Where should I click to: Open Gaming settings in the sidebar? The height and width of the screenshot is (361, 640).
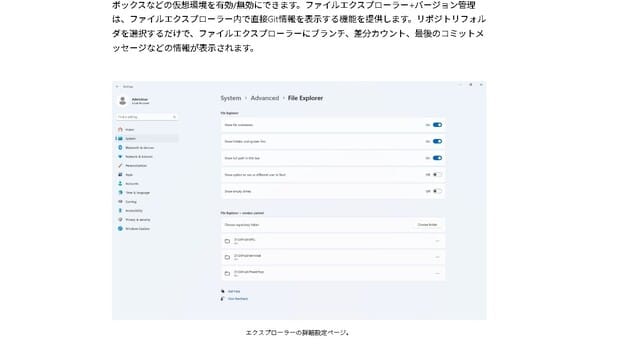coord(127,201)
